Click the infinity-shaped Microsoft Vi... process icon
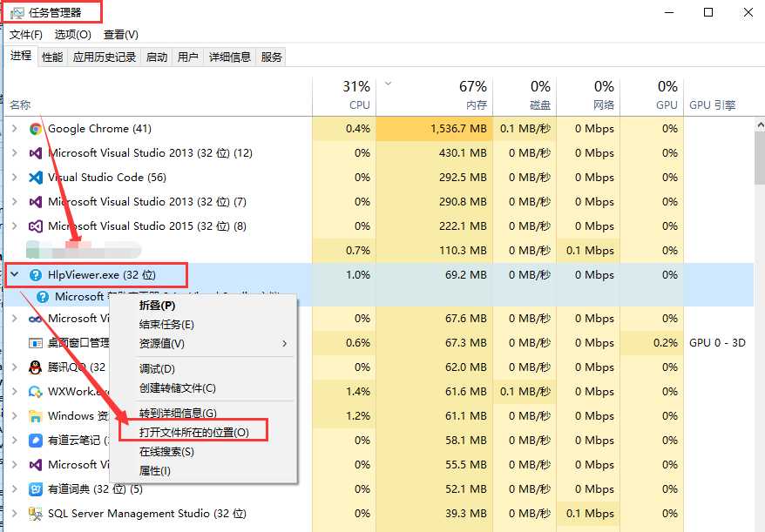Screen dimensions: 765x532 (x=35, y=319)
